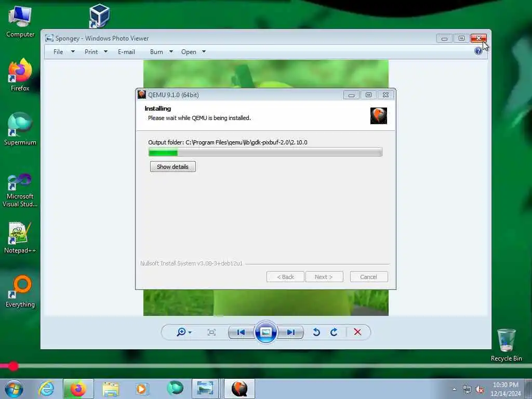This screenshot has width=532, height=399.
Task: Expand the File dropdown arrow
Action: pos(73,52)
